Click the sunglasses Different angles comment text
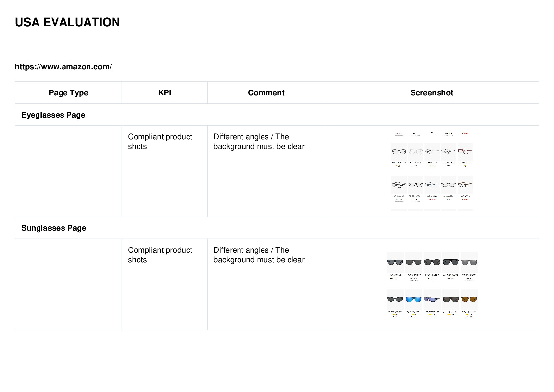 (x=259, y=255)
